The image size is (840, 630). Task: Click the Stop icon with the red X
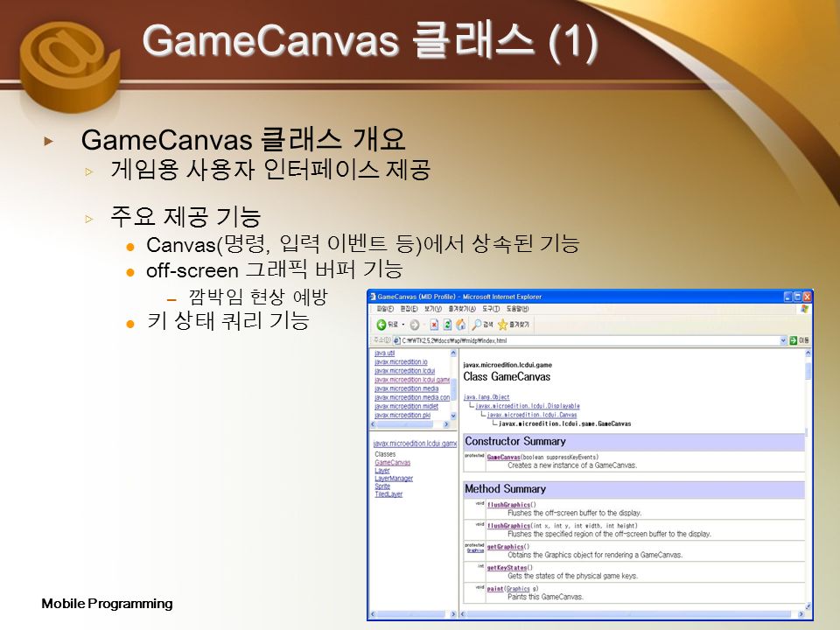434,325
